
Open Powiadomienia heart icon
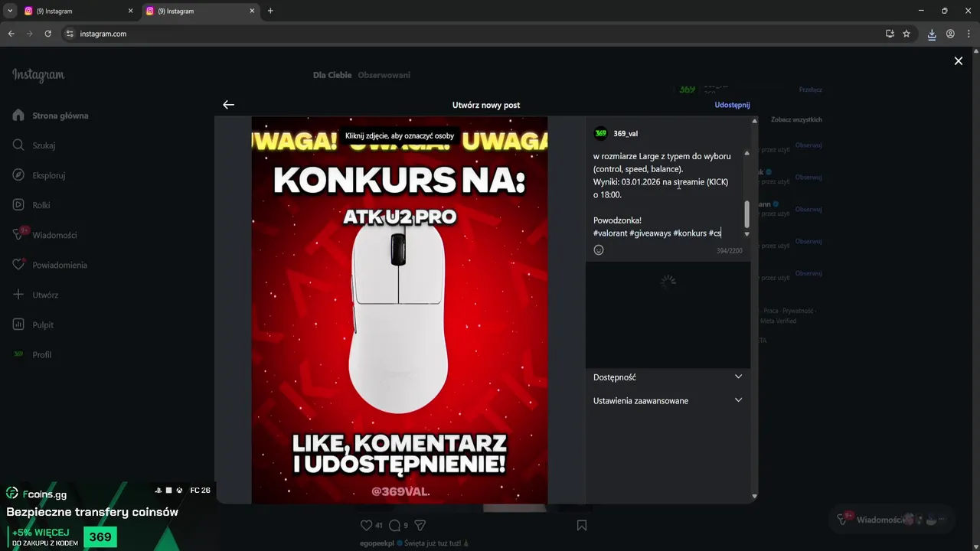click(18, 265)
